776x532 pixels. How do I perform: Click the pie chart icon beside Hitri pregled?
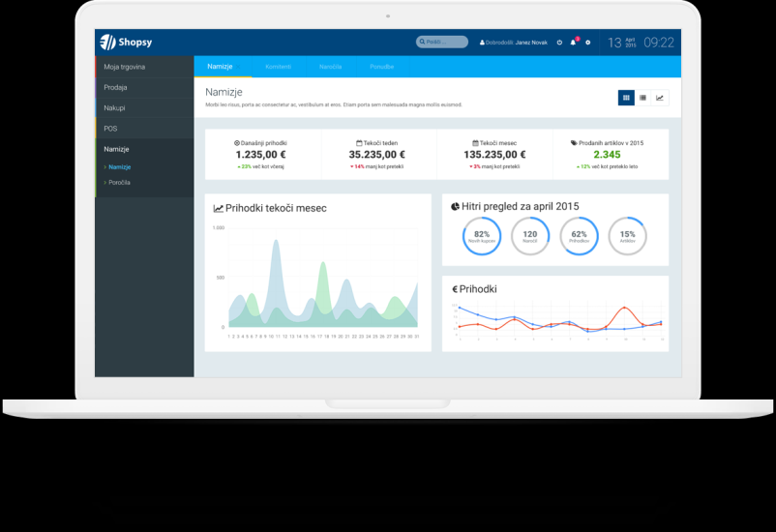pos(455,206)
